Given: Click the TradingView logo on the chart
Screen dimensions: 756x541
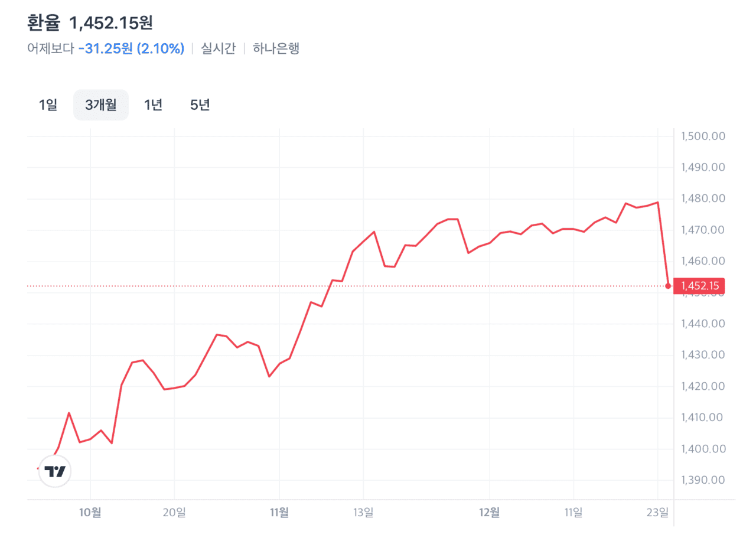Looking at the screenshot, I should (54, 471).
